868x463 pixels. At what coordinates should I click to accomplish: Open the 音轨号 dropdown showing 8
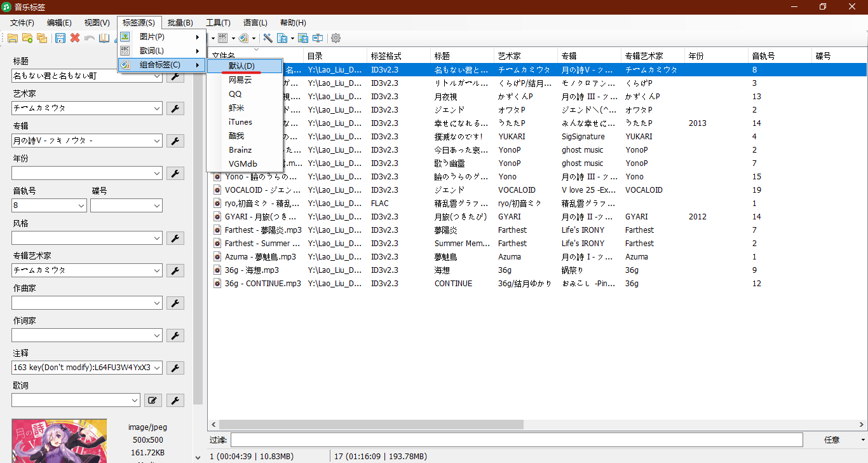coord(81,205)
